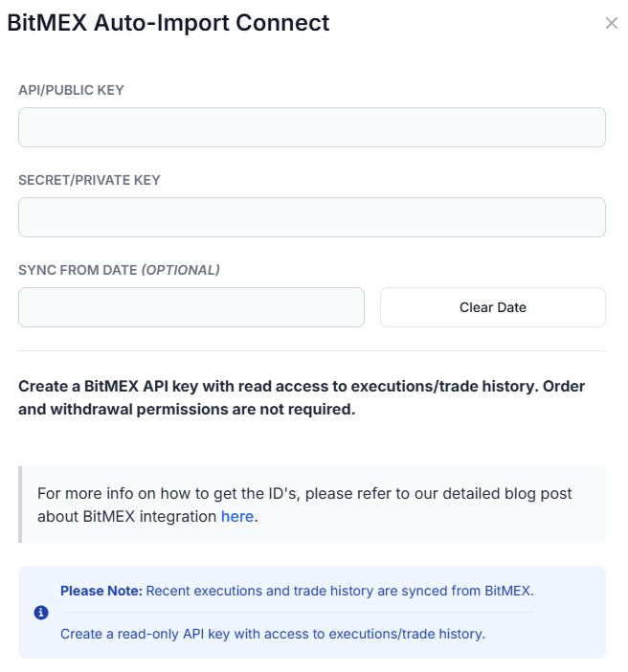Click the italic (OPTIONAL) text

(181, 270)
